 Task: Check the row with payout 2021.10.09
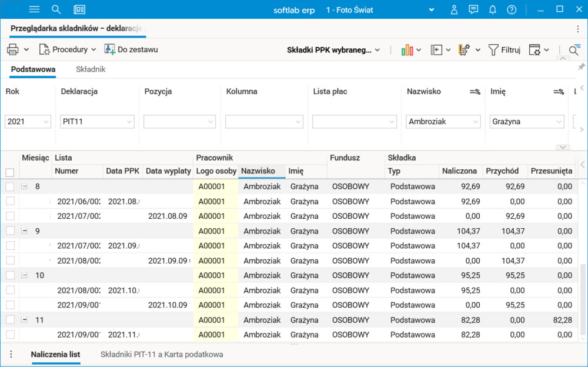pos(10,305)
